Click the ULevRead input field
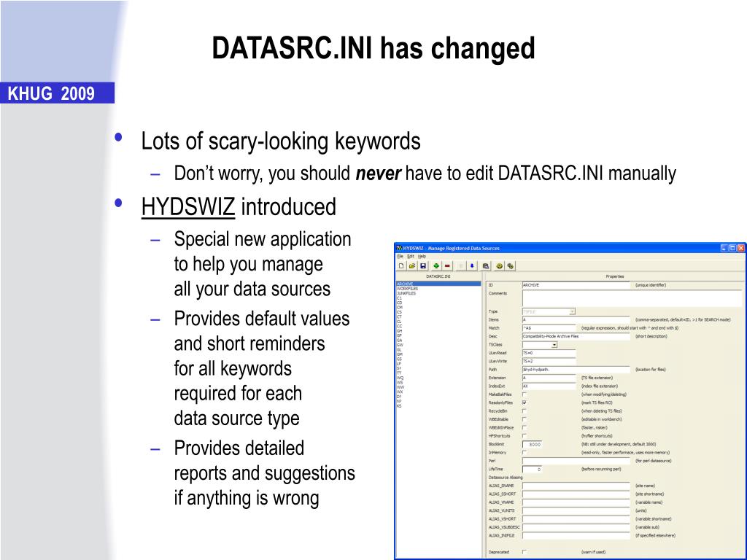This screenshot has height=560, width=747. (x=549, y=353)
